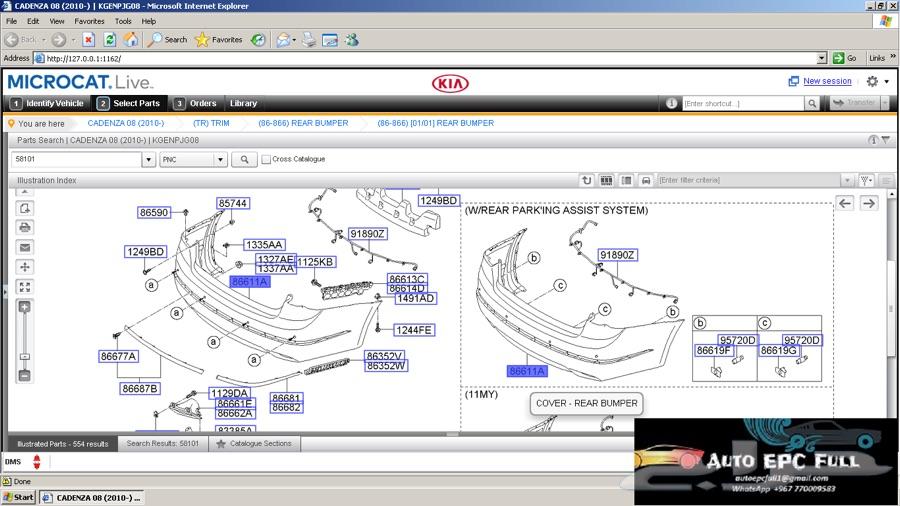Image resolution: width=900 pixels, height=506 pixels.
Task: Click the Enter filter criteria field
Action: [x=748, y=180]
